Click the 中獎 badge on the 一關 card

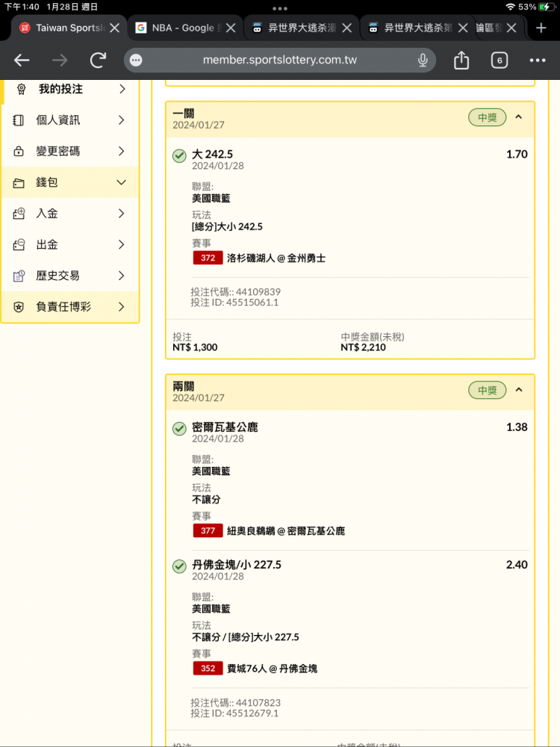[x=487, y=117]
